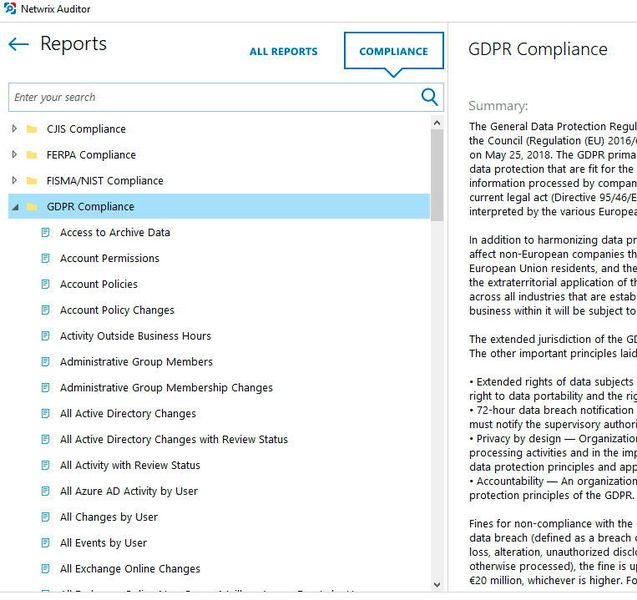Click the GDPR Compliance heading in details pane

[x=538, y=50]
